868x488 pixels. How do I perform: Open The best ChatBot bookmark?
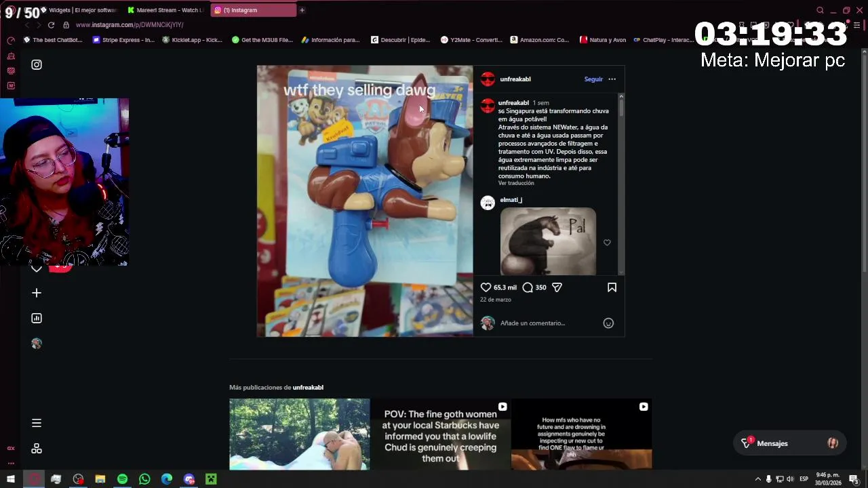[x=53, y=40]
